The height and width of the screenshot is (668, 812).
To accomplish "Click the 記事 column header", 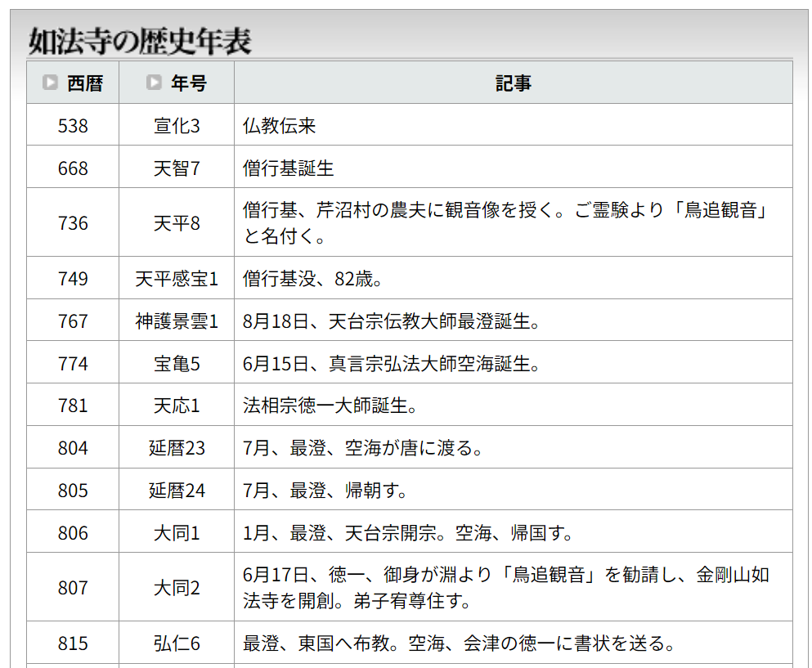I will pyautogui.click(x=514, y=83).
